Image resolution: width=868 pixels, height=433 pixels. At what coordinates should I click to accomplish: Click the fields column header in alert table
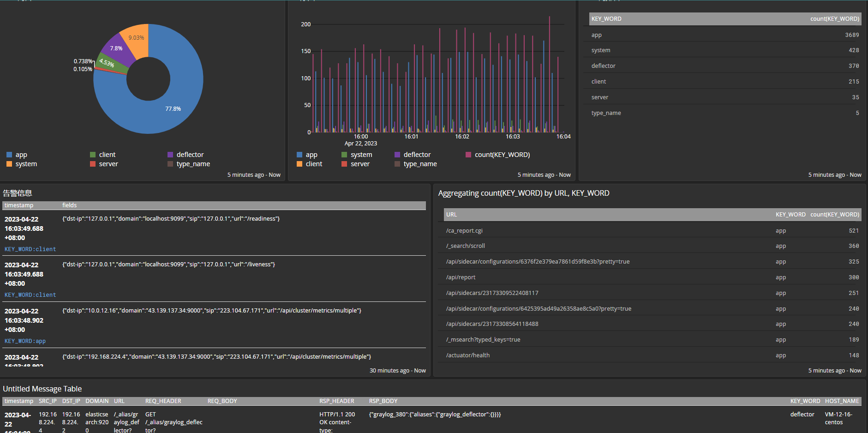69,205
